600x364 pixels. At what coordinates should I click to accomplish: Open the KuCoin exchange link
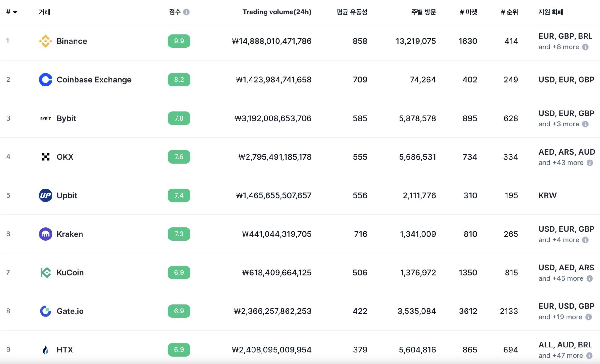tap(70, 273)
